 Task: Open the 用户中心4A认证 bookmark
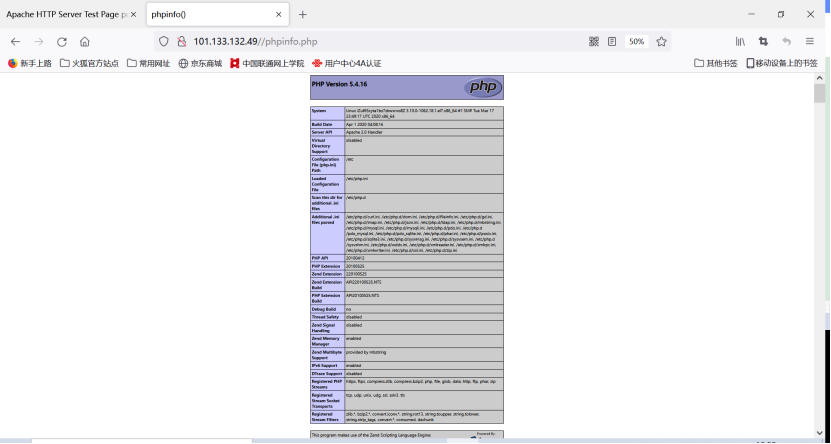(x=347, y=63)
